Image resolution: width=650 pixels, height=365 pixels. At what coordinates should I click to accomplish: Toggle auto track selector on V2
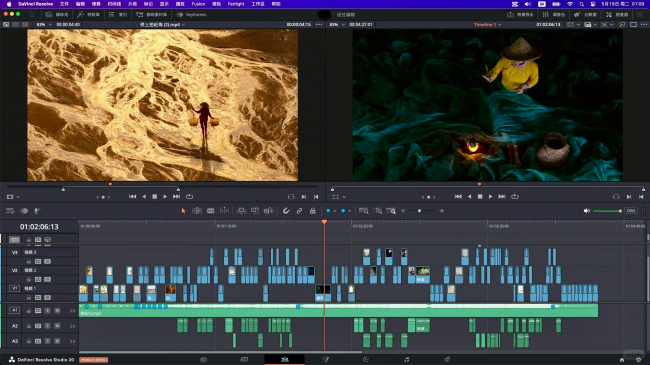(38, 280)
